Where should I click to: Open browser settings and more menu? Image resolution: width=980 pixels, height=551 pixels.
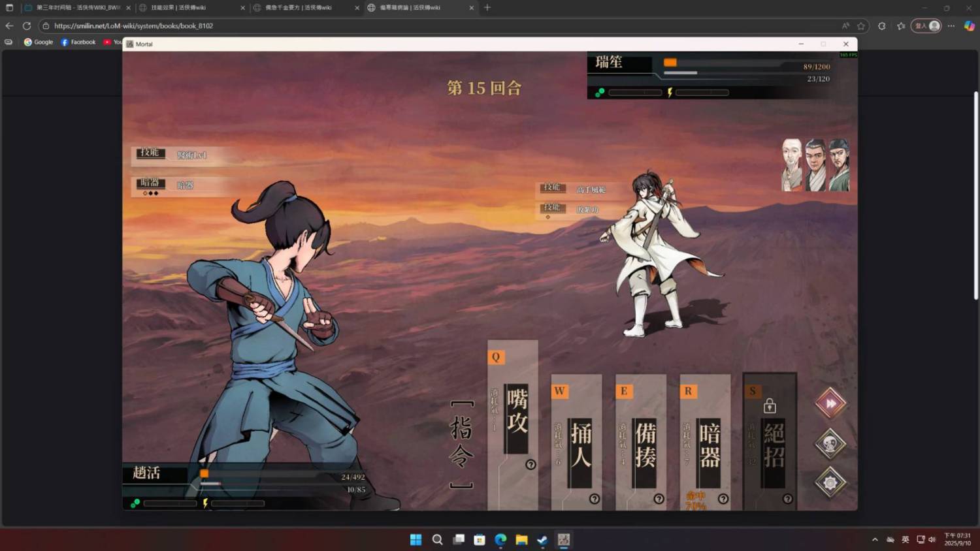point(951,26)
